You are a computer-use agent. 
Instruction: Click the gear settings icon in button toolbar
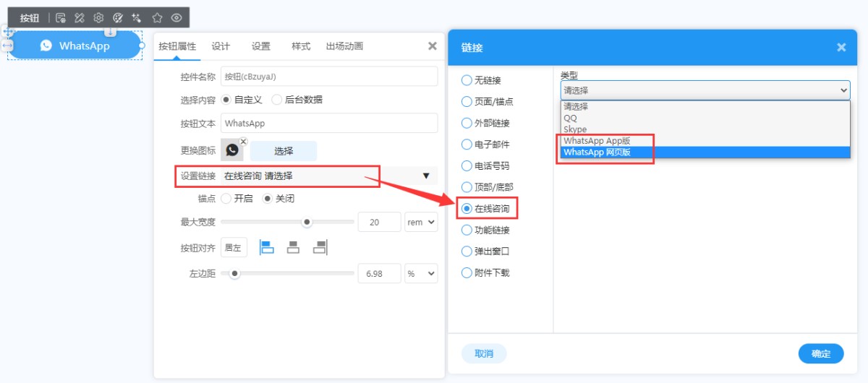tap(99, 17)
